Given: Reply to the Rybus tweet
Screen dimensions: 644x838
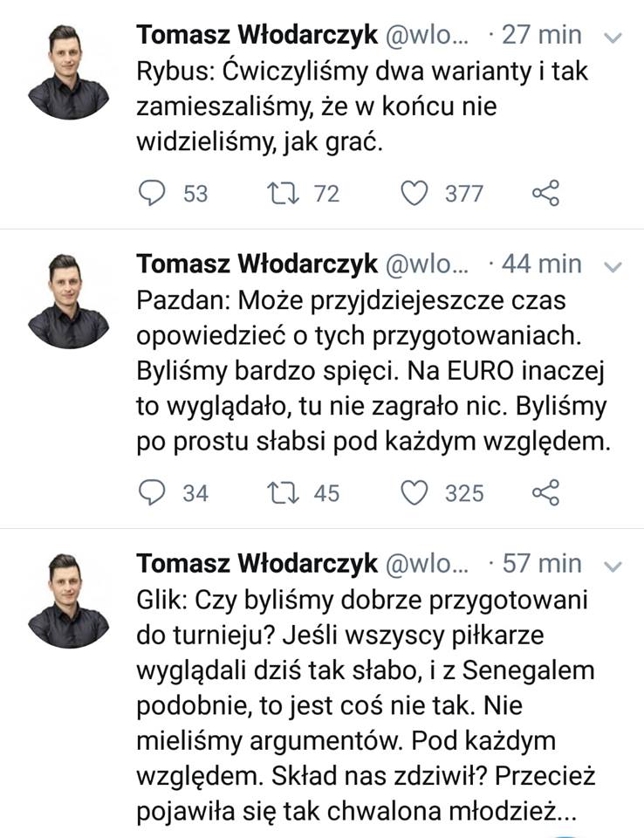Looking at the screenshot, I should point(153,193).
